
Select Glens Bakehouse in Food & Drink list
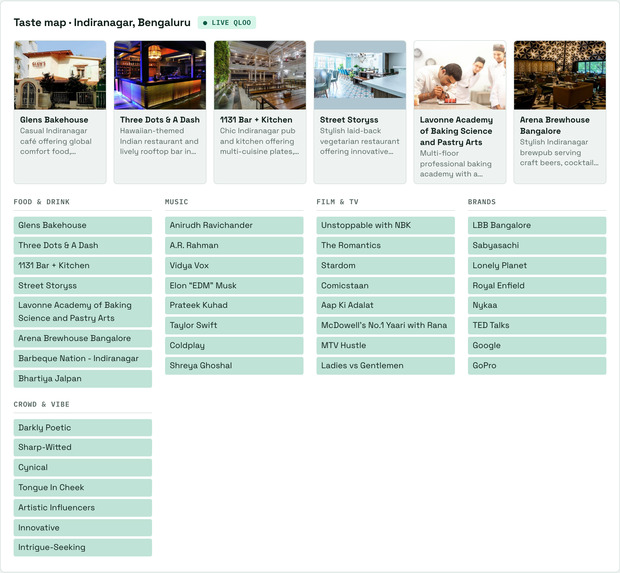(83, 225)
